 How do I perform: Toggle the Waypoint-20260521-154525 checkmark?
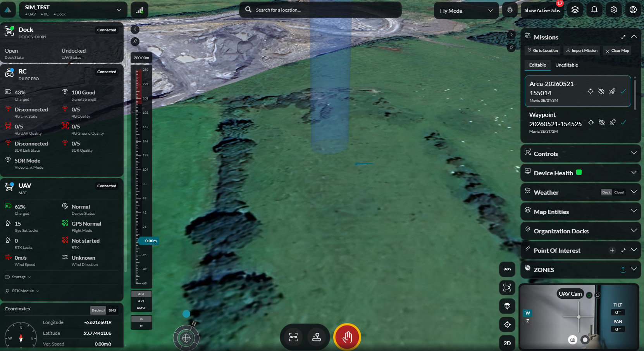click(623, 122)
